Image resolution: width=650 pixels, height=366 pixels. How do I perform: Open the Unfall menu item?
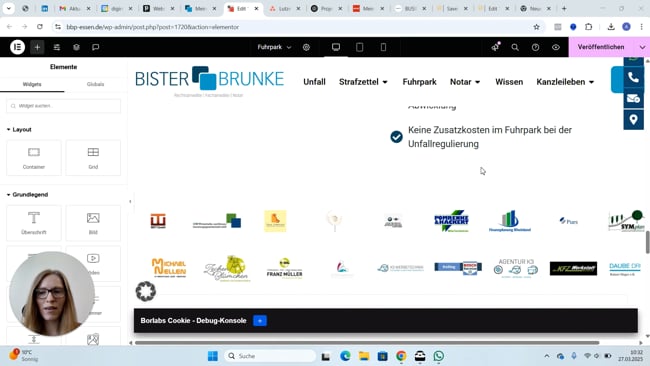(x=314, y=82)
